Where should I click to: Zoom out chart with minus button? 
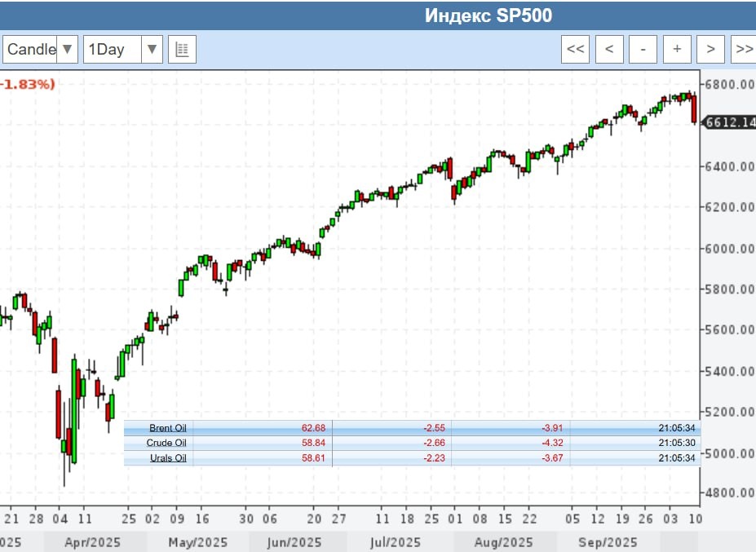643,49
